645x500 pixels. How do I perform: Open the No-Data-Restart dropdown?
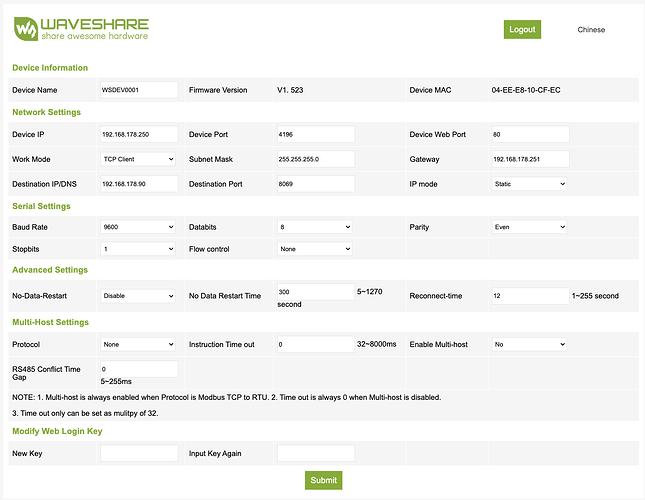[x=138, y=296]
